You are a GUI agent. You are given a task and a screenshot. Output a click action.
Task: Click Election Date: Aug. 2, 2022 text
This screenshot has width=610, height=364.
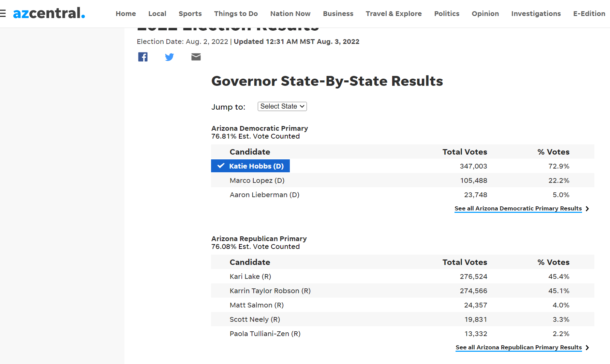tap(182, 42)
